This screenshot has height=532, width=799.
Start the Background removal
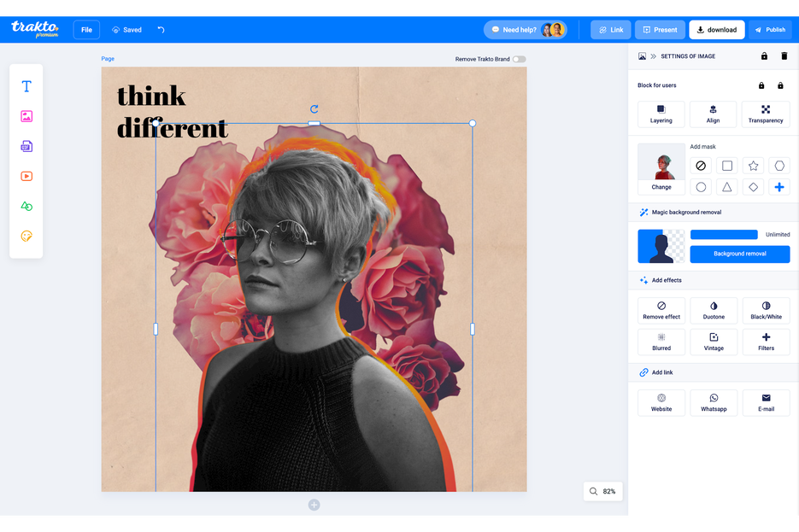[x=739, y=254]
